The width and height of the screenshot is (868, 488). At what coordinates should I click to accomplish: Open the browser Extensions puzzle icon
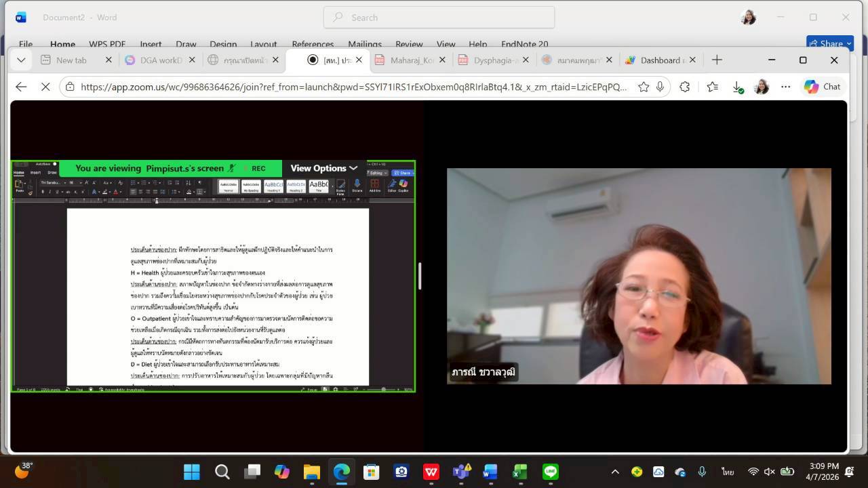pos(684,87)
